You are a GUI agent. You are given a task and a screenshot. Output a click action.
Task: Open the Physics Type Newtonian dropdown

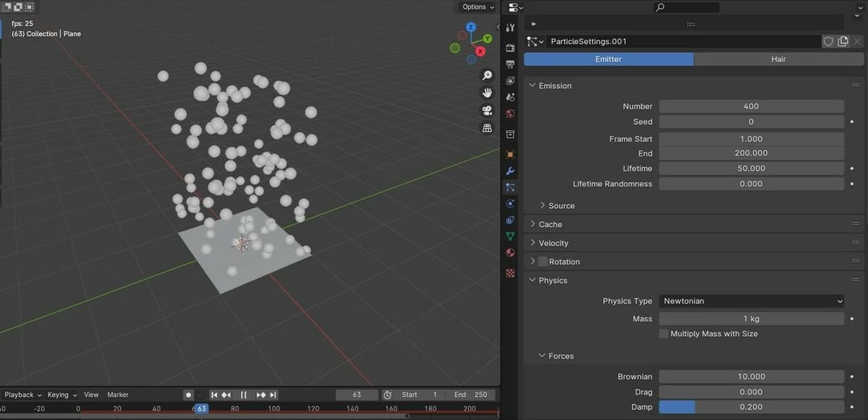point(752,301)
